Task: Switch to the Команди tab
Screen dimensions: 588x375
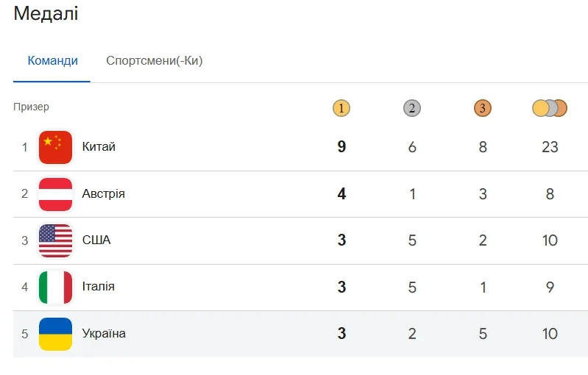Action: click(52, 61)
